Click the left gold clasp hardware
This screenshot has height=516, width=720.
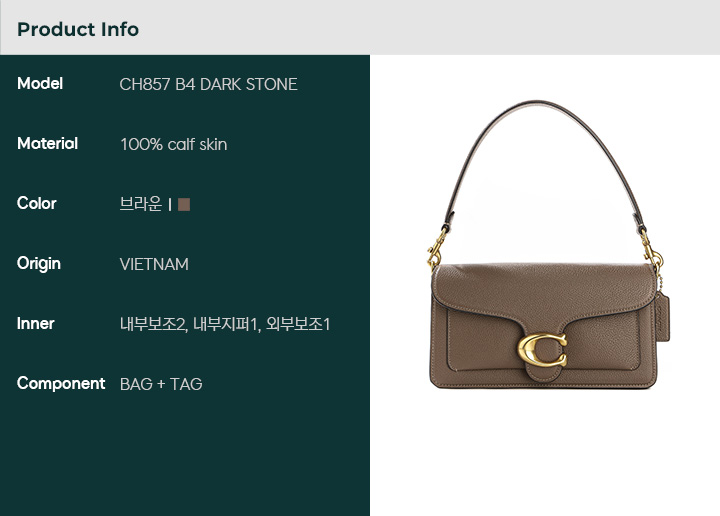point(437,249)
